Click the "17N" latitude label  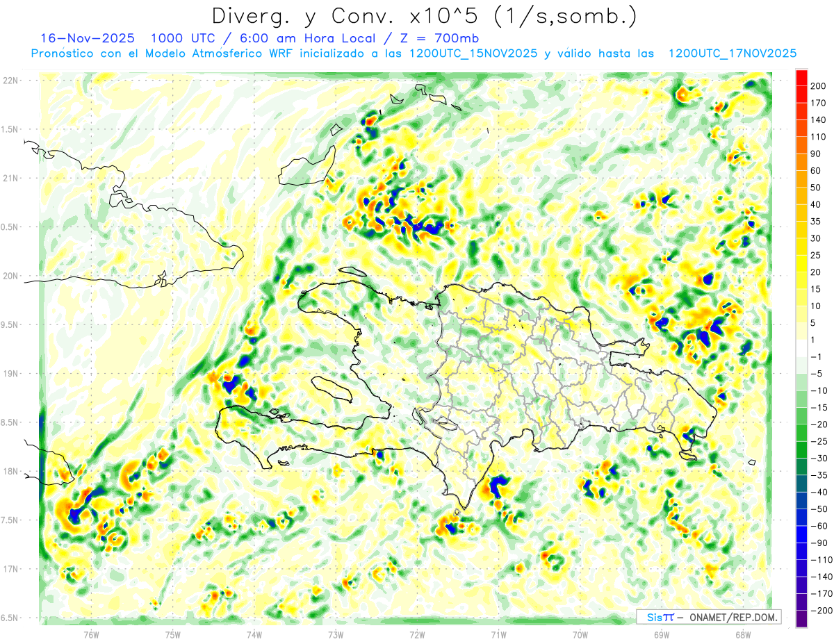10,569
